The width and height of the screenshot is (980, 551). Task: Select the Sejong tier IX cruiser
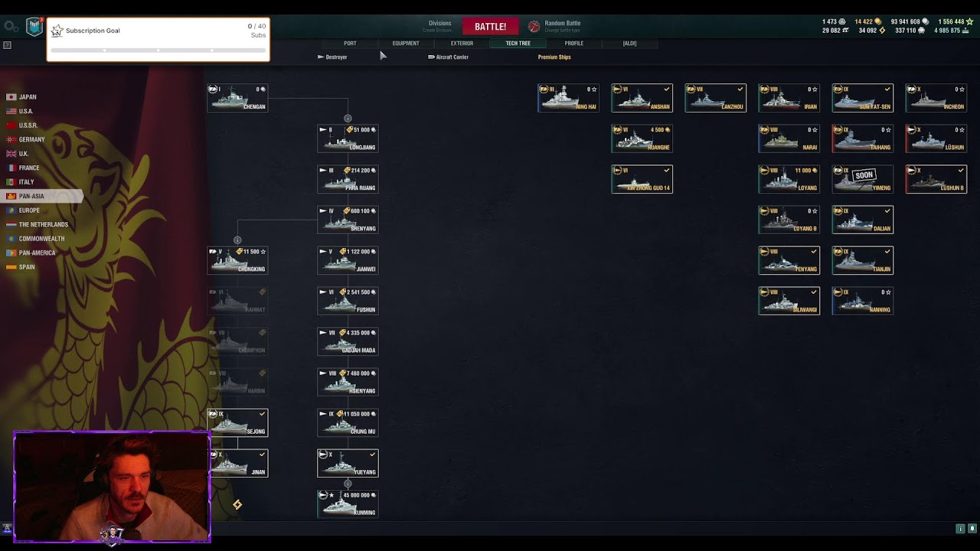point(237,422)
